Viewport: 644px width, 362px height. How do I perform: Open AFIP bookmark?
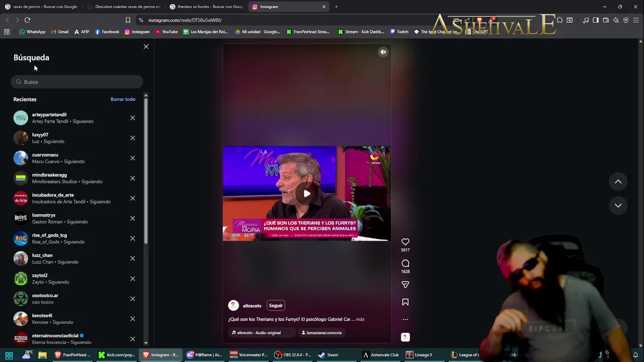tap(82, 32)
